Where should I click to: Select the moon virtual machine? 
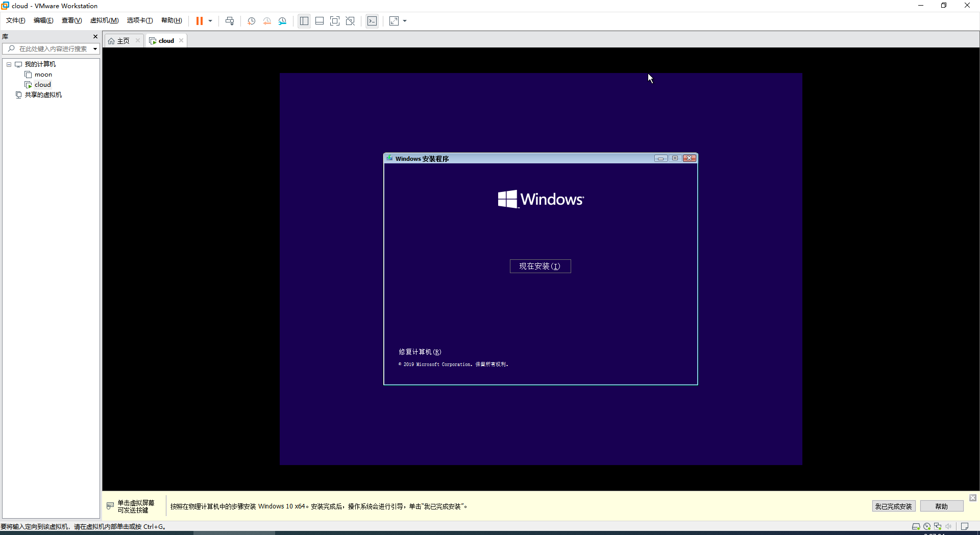click(43, 75)
